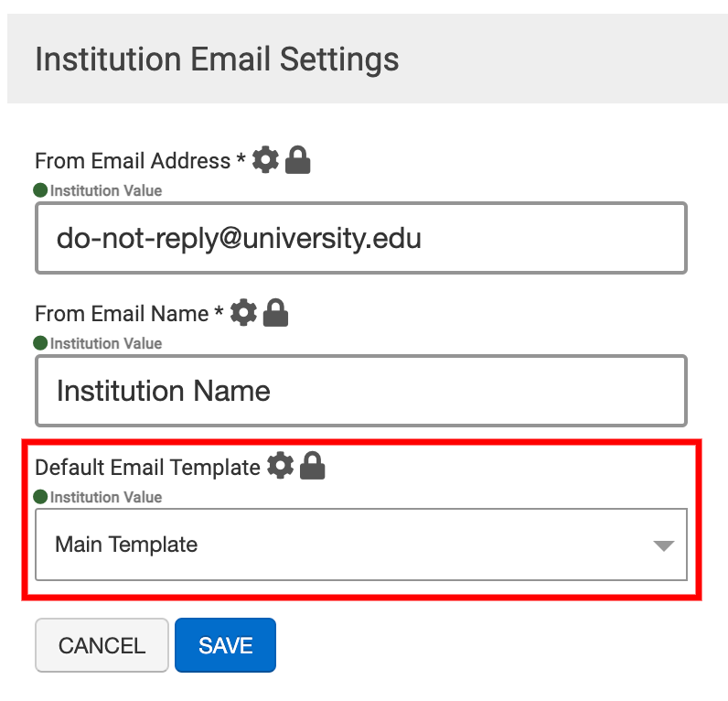
Task: Toggle the lock on Default Email Template
Action: (313, 467)
